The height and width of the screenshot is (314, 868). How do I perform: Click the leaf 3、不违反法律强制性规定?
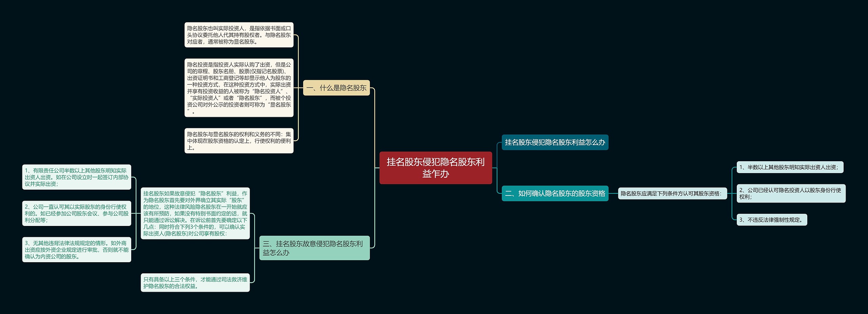tap(772, 220)
